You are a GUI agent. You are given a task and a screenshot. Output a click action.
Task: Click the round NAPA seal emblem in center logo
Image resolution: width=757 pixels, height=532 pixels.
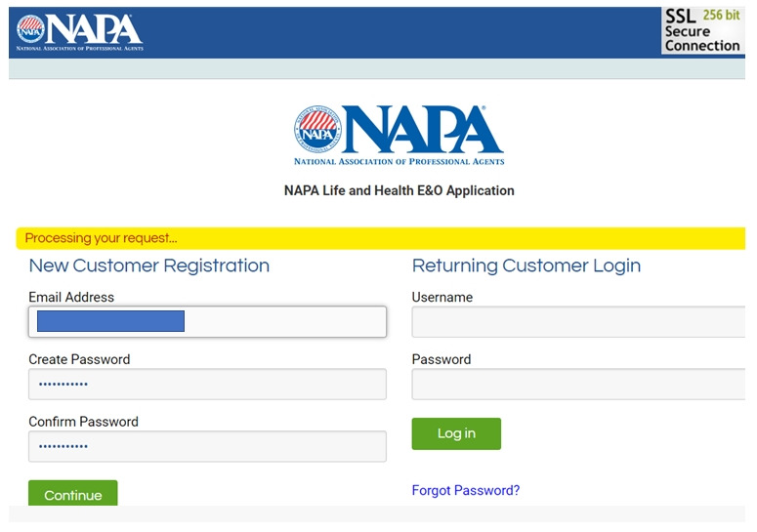[317, 129]
